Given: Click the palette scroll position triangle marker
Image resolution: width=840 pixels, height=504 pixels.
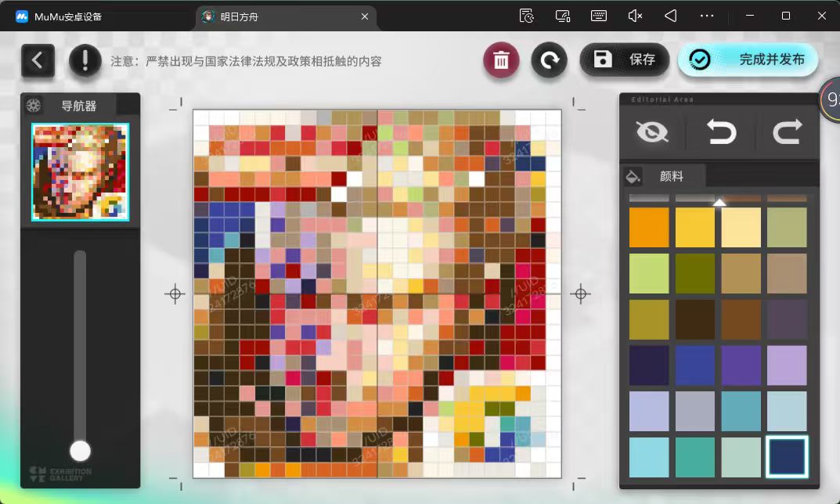Looking at the screenshot, I should (x=719, y=202).
